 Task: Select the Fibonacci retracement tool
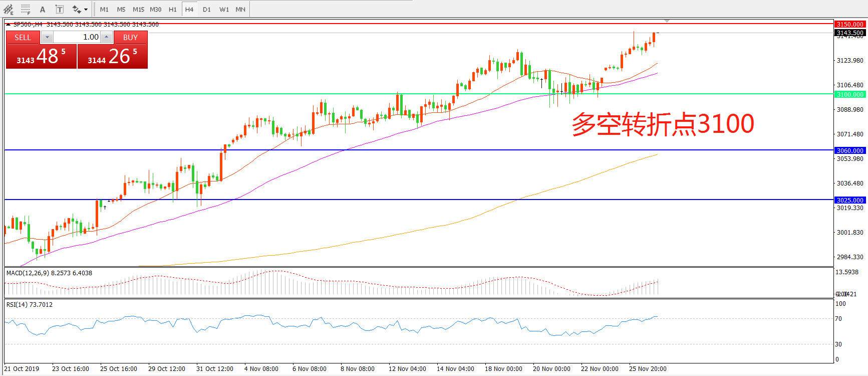[x=26, y=9]
